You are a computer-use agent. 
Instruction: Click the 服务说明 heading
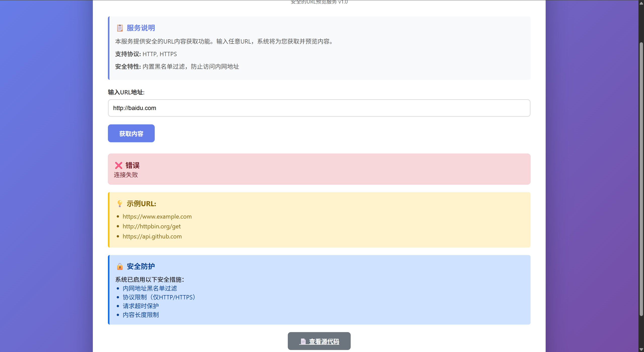(141, 28)
